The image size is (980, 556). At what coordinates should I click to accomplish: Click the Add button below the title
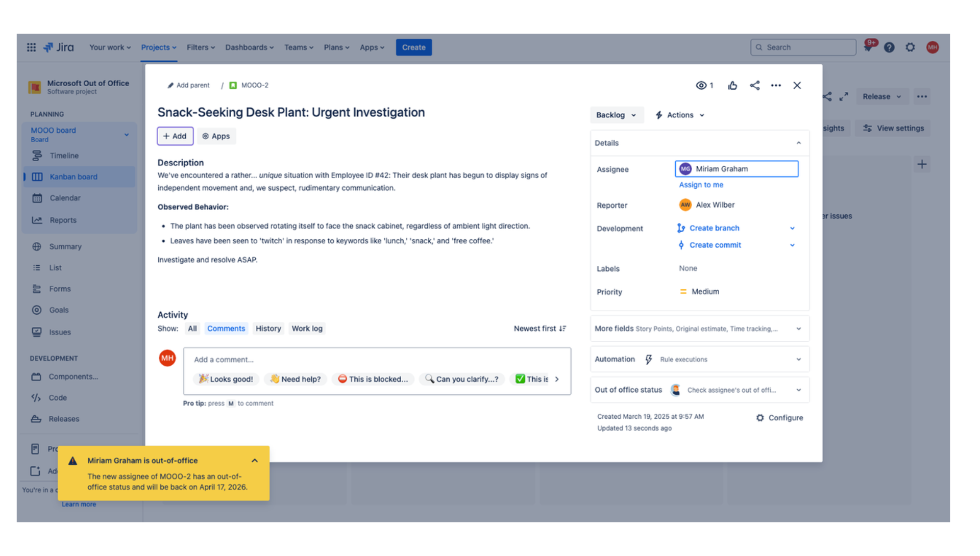[175, 136]
